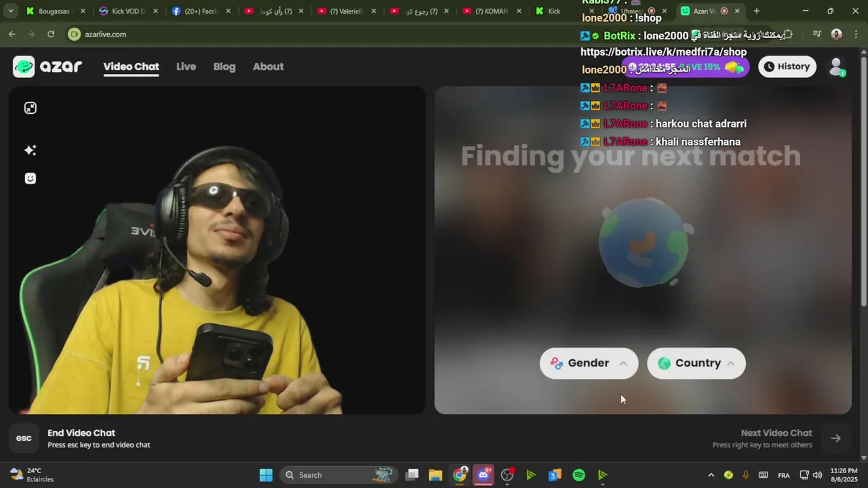The height and width of the screenshot is (488, 868).
Task: Open the Chrome three-dot menu
Action: click(855, 34)
